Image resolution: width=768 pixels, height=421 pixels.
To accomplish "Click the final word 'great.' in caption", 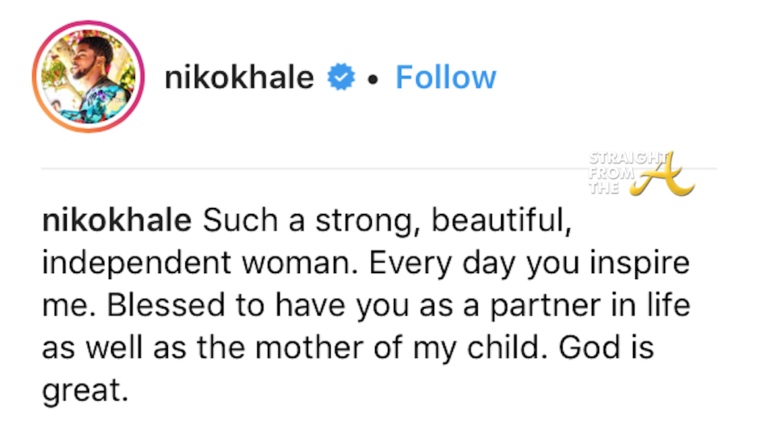I will pos(86,386).
